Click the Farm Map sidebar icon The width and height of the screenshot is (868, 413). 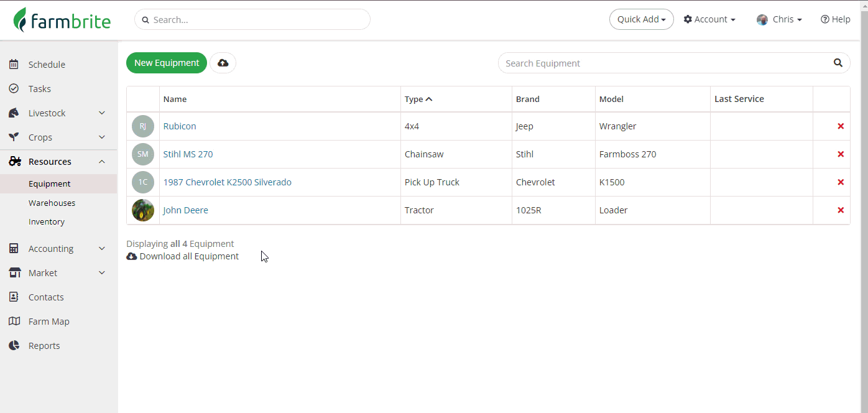tap(14, 322)
